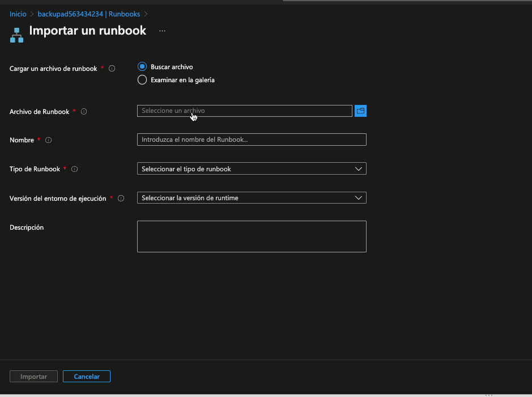Screen dimensions: 532x397
Task: Click info icon beside Versión del entorno de ejecución
Action: coord(121,198)
